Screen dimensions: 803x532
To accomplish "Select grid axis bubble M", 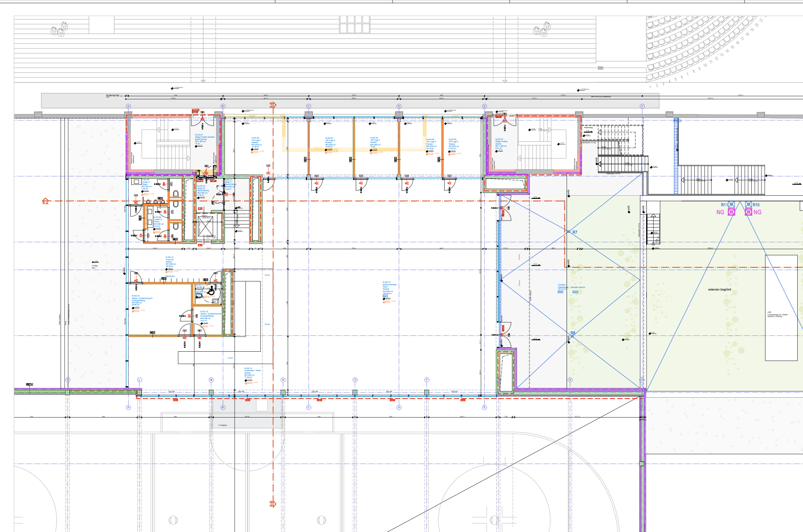I will pos(211,380).
